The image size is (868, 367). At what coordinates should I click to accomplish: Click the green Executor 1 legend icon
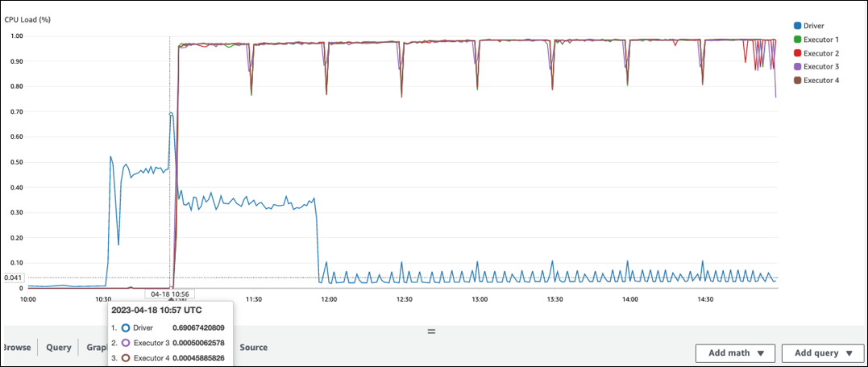click(798, 40)
